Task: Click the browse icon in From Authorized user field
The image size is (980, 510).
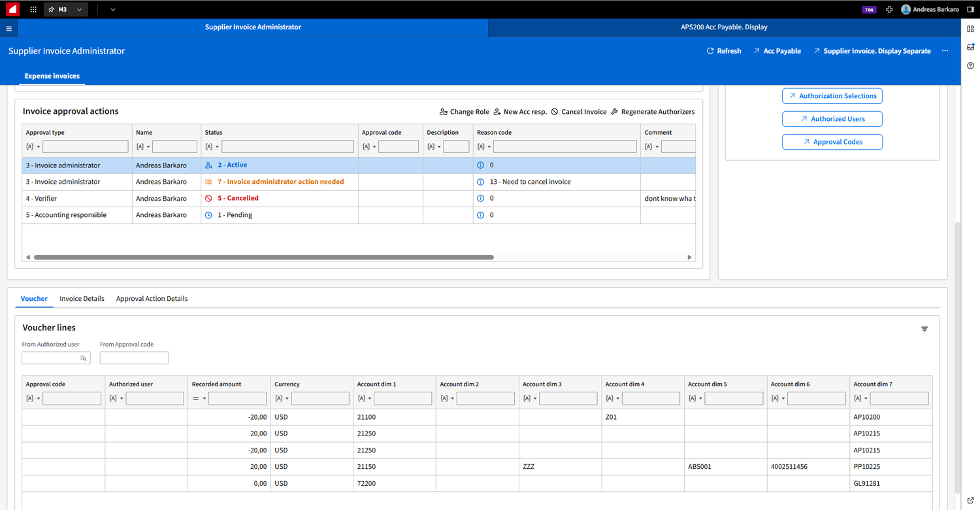Action: tap(84, 358)
